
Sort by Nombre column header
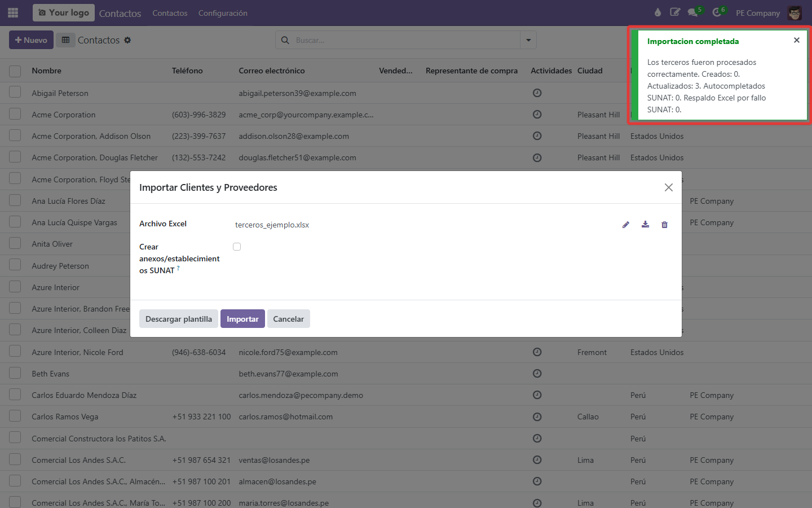47,71
